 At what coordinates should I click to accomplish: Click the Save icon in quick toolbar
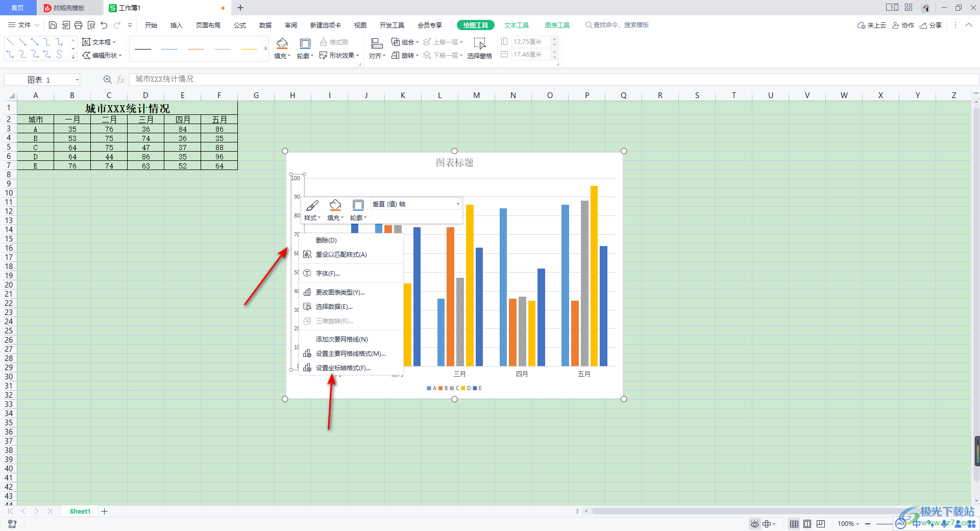click(53, 25)
